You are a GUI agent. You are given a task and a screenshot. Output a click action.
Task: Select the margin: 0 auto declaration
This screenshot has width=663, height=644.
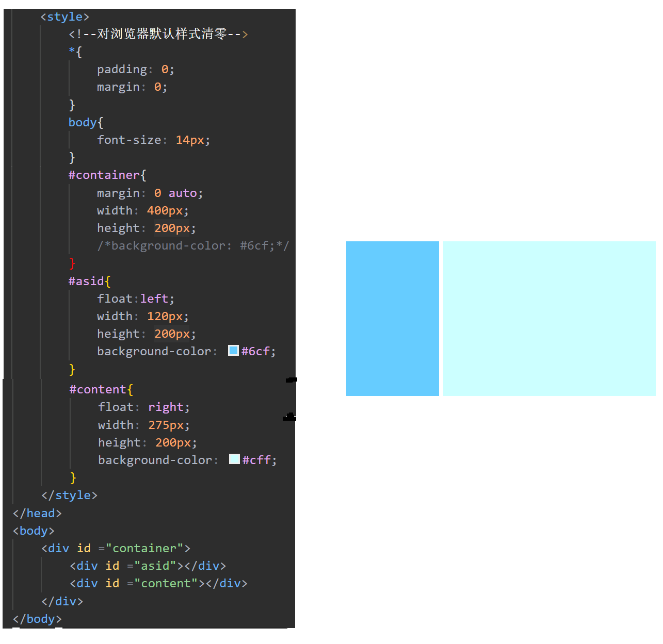click(x=149, y=193)
